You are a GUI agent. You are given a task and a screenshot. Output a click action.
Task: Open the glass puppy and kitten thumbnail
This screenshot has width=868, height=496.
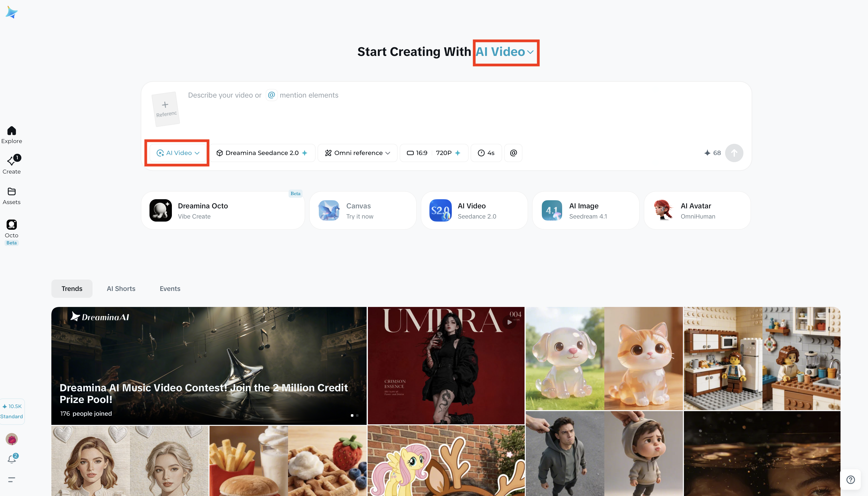coord(604,358)
